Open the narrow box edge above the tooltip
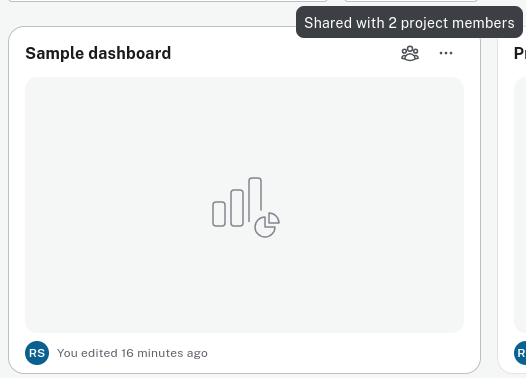This screenshot has width=526, height=378. pyautogui.click(x=411, y=1)
